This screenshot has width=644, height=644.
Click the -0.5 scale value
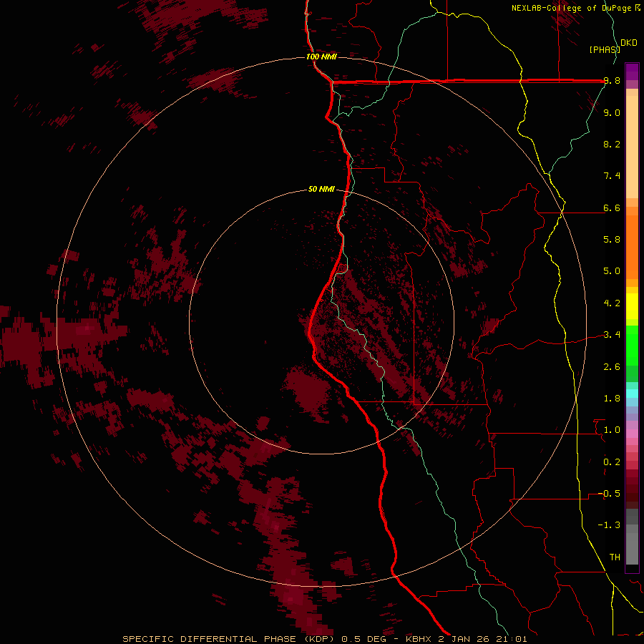[609, 494]
